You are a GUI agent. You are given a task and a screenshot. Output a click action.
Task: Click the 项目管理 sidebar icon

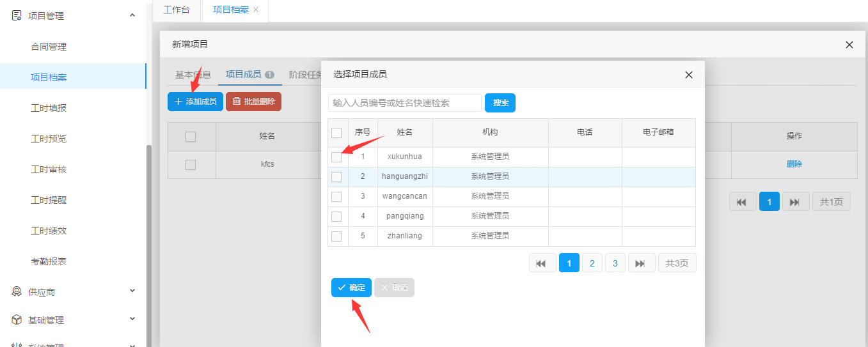pos(17,15)
